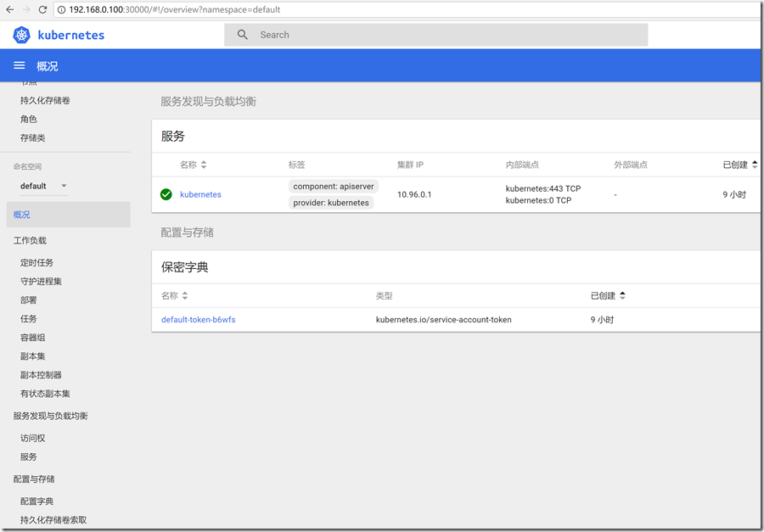Select 持久化存储卷索取 in sidebar
This screenshot has width=764, height=532.
53,520
